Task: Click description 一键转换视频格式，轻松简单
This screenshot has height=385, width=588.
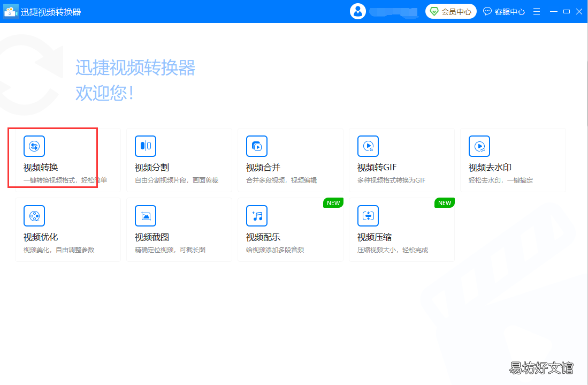Action: click(65, 180)
